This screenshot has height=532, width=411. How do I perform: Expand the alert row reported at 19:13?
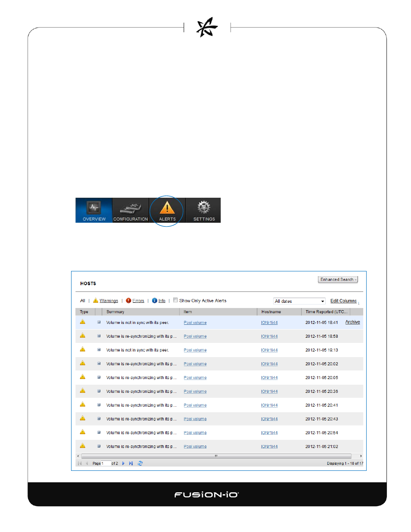[x=99, y=350]
